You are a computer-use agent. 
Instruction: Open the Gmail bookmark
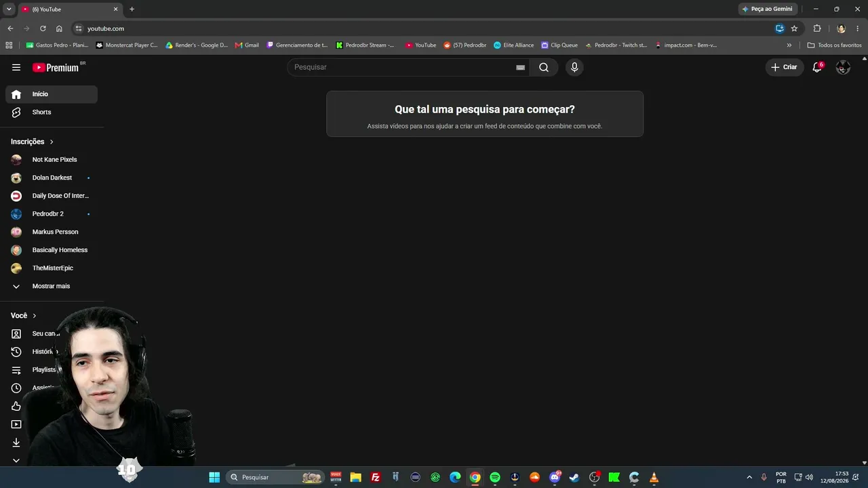coord(247,45)
